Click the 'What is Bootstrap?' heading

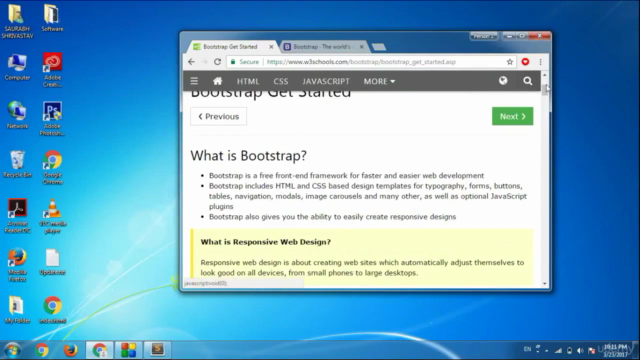pos(248,156)
